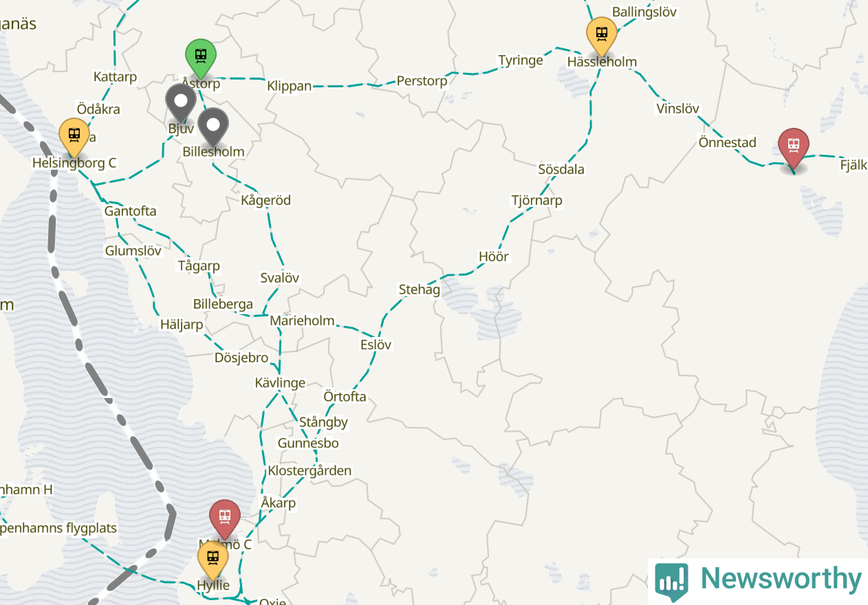Click the yellow train marker at Hässleholm
868x605 pixels.
pyautogui.click(x=602, y=36)
